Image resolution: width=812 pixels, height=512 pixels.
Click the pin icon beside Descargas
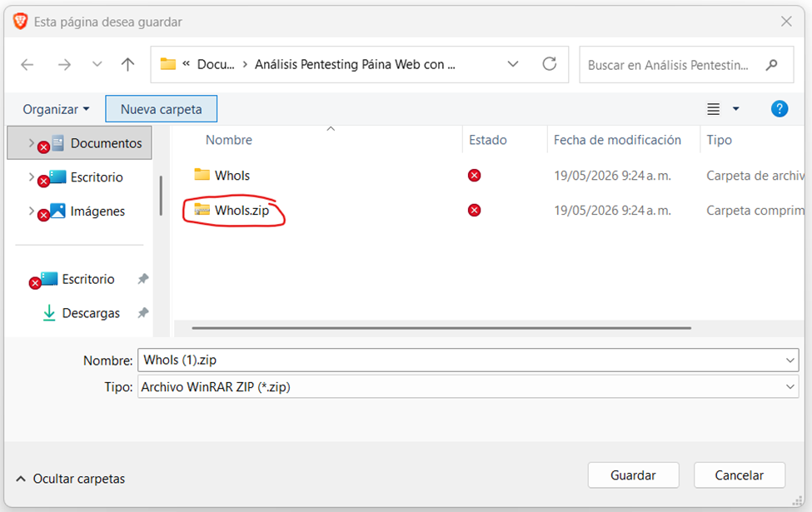(x=143, y=313)
